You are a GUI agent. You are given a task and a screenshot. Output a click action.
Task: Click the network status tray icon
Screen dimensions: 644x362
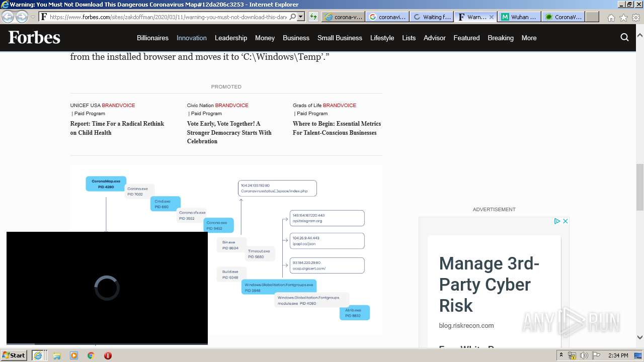point(572,355)
